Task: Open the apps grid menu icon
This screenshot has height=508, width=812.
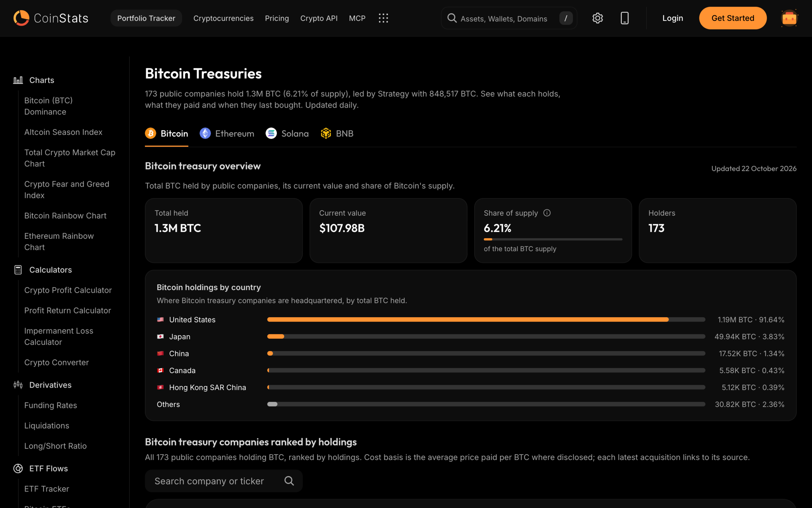Action: point(383,18)
